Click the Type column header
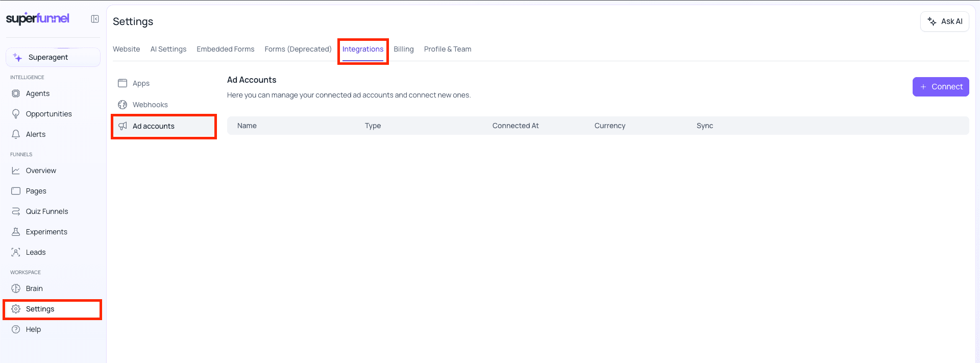Image resolution: width=980 pixels, height=363 pixels. click(x=373, y=126)
